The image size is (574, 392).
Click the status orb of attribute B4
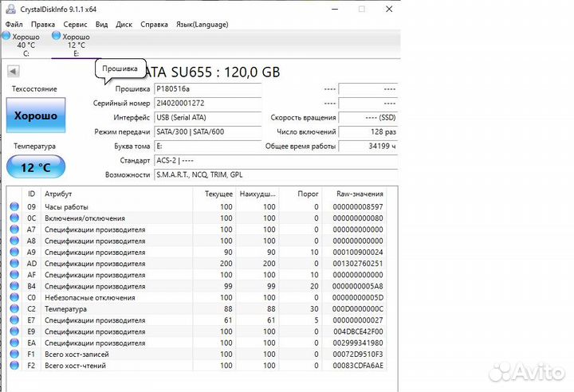(x=14, y=286)
